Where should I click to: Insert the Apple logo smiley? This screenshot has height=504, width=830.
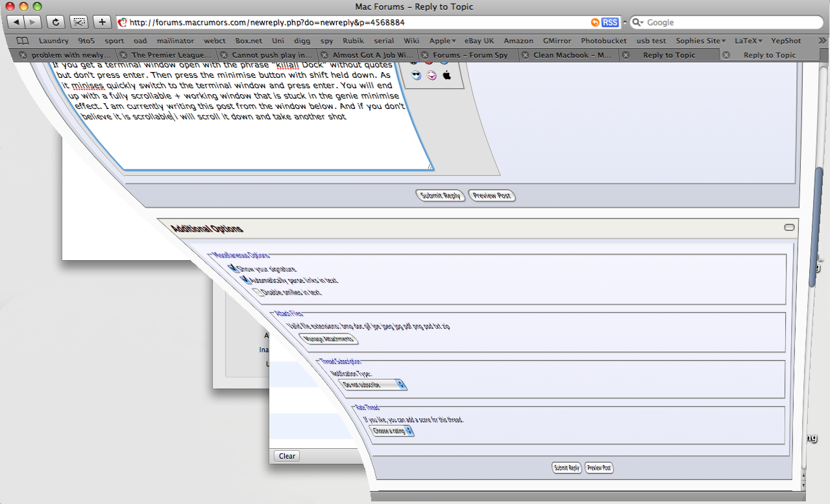coord(446,75)
